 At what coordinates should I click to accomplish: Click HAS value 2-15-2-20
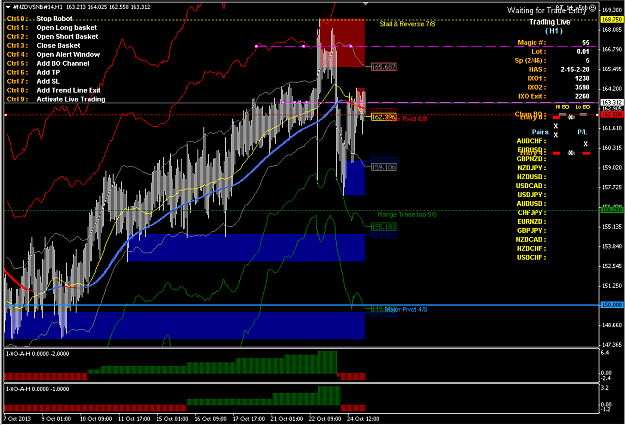[575, 69]
